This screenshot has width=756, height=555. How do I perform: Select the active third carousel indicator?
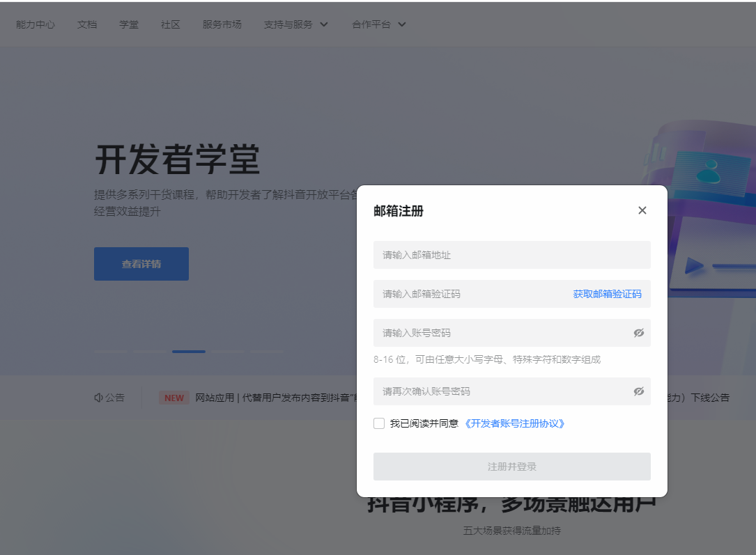pyautogui.click(x=189, y=352)
